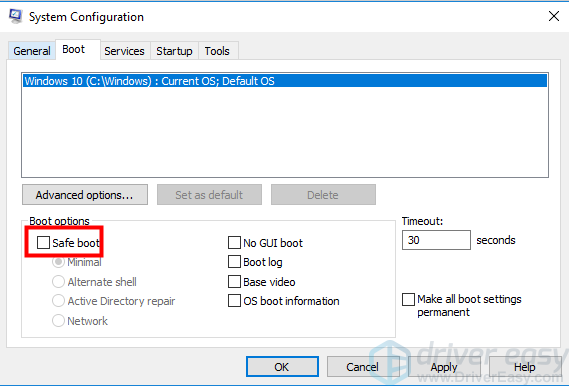569x386 pixels.
Task: Select the Minimal radio button
Action: point(58,262)
